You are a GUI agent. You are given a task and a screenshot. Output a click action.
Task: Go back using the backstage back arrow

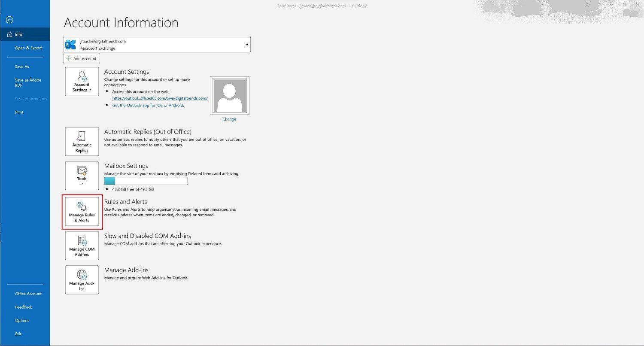[9, 20]
